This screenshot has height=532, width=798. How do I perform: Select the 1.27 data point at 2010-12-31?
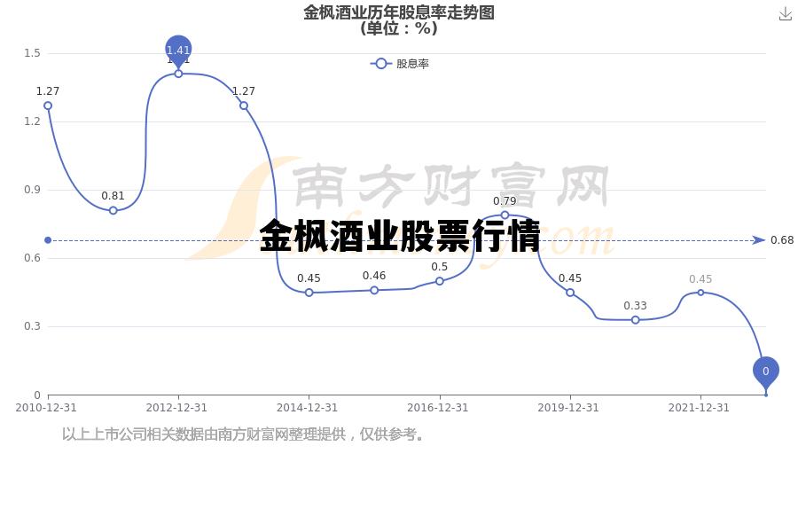[48, 106]
